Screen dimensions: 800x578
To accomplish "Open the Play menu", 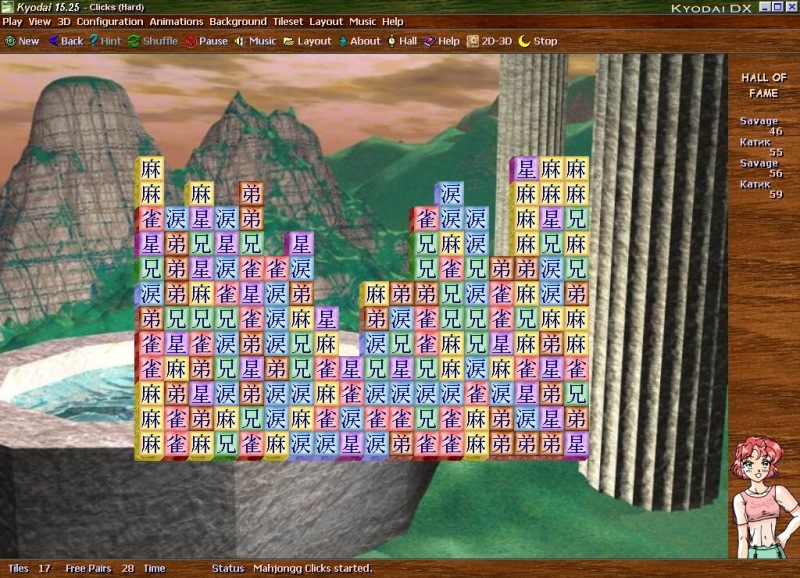I will pos(12,21).
